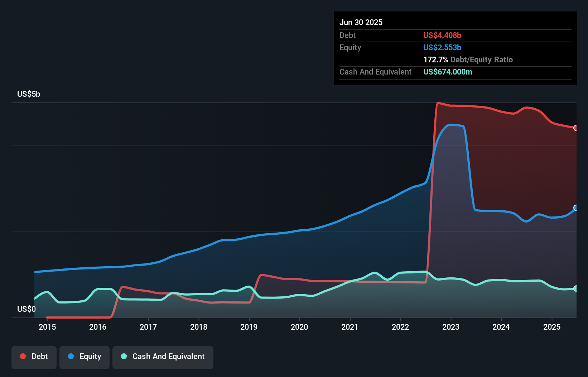Click the red Debt legend dot
This screenshot has height=377, width=588.
pyautogui.click(x=22, y=356)
